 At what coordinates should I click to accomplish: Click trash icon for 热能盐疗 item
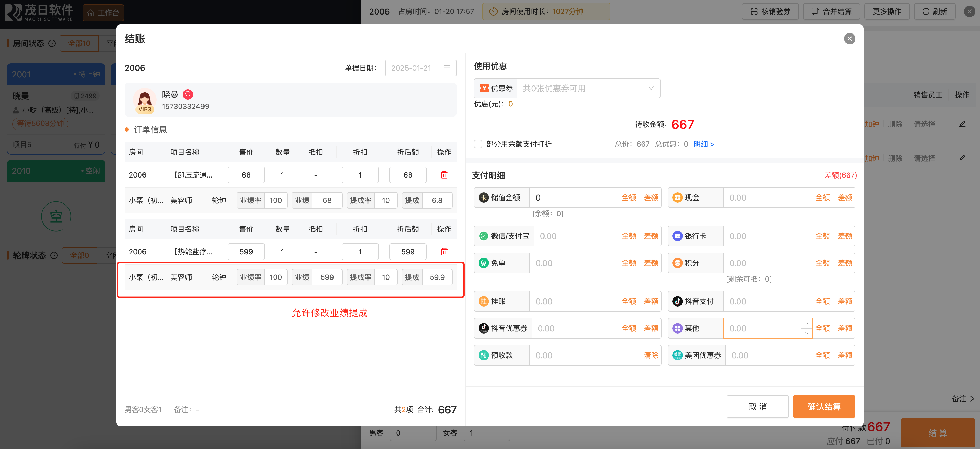(x=444, y=251)
